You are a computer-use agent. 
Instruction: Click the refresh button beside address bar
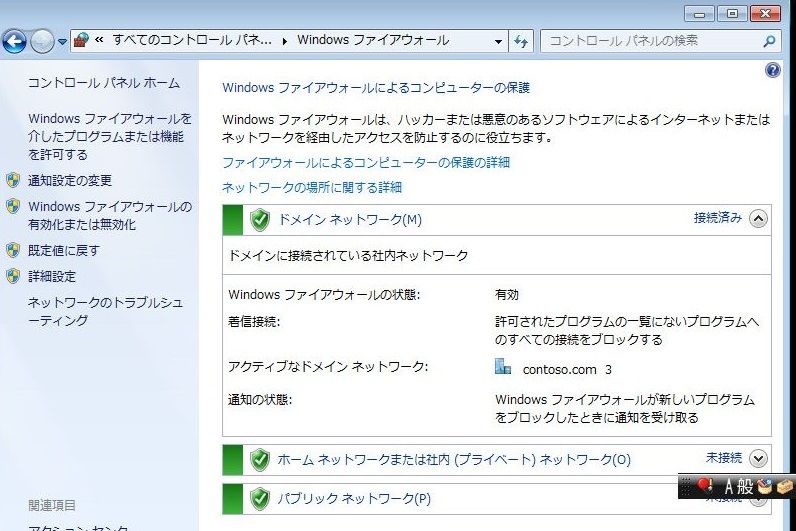tap(521, 41)
